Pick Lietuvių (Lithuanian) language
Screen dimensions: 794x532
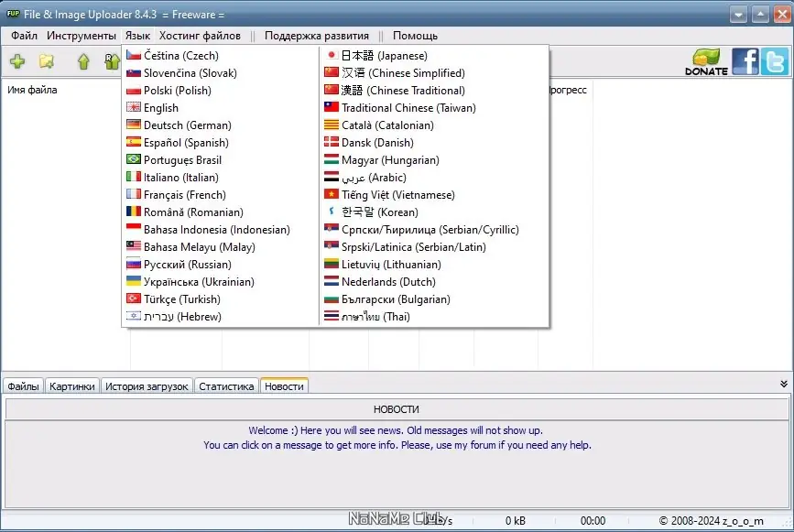point(434,265)
